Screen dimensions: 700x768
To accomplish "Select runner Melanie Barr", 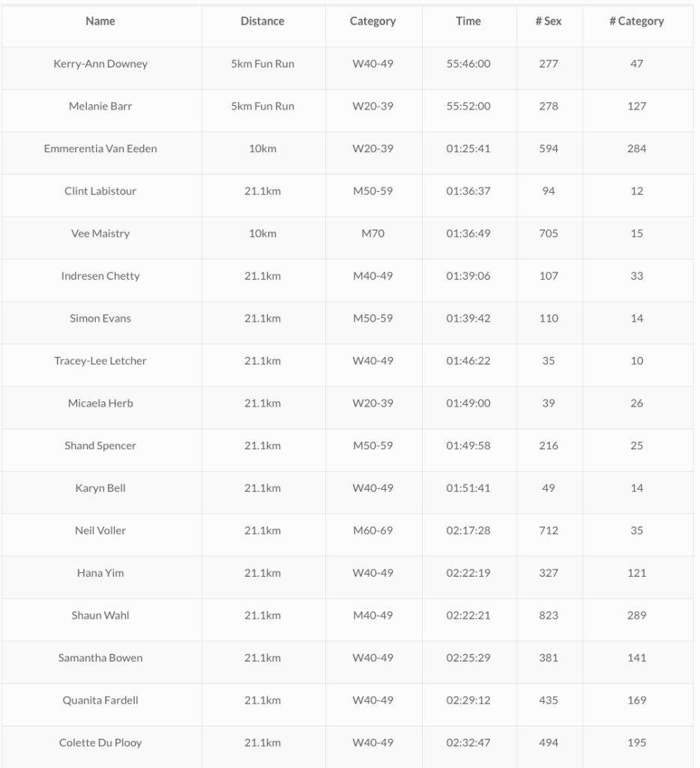I will (100, 106).
